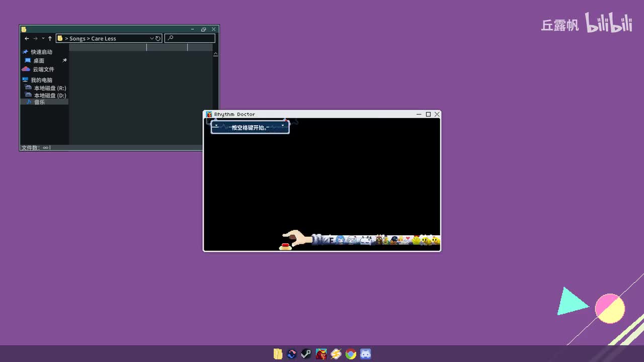Open Discord from the taskbar

coord(366,354)
